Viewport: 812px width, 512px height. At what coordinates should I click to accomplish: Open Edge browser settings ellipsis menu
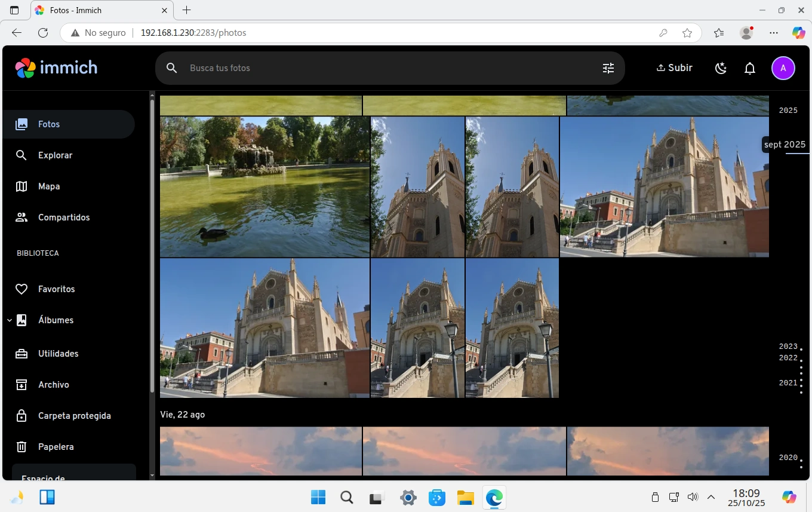[x=774, y=33]
